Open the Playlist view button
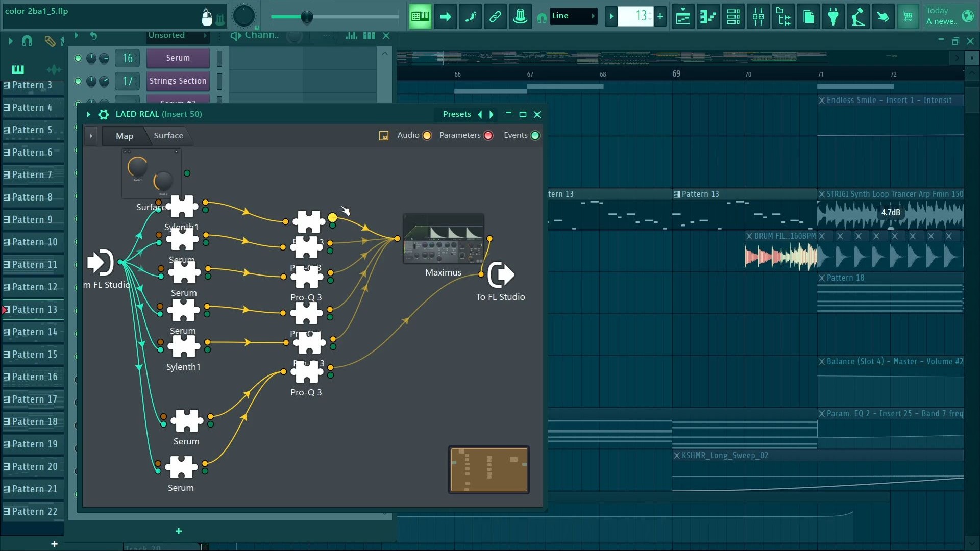Screen dimensions: 980x551 click(683, 16)
